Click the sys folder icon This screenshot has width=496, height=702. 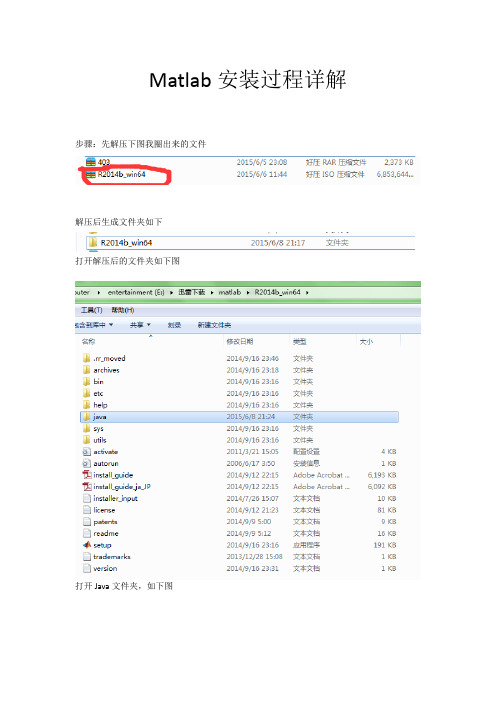pyautogui.click(x=86, y=428)
